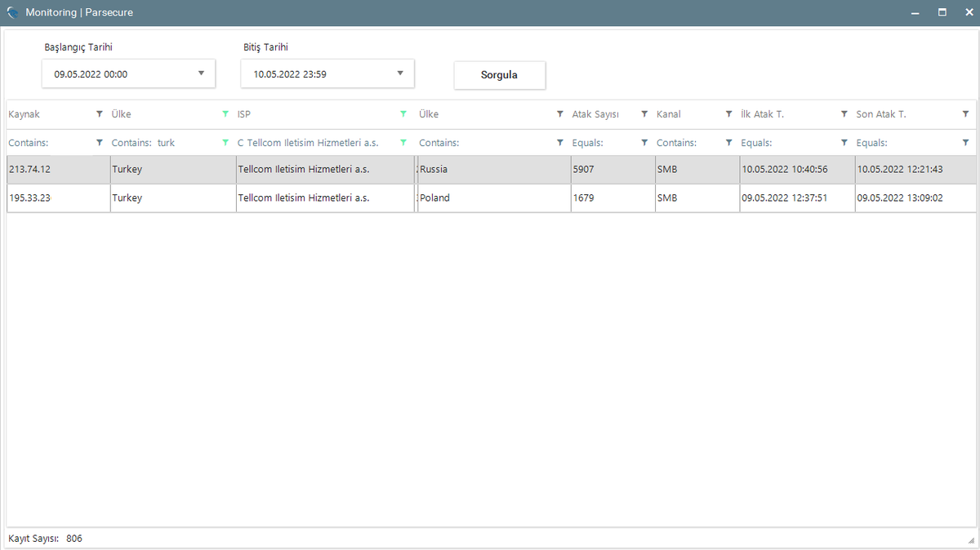Click the gray funnel in the Ülke header
Viewport: 980px width, 550px height.
point(560,114)
